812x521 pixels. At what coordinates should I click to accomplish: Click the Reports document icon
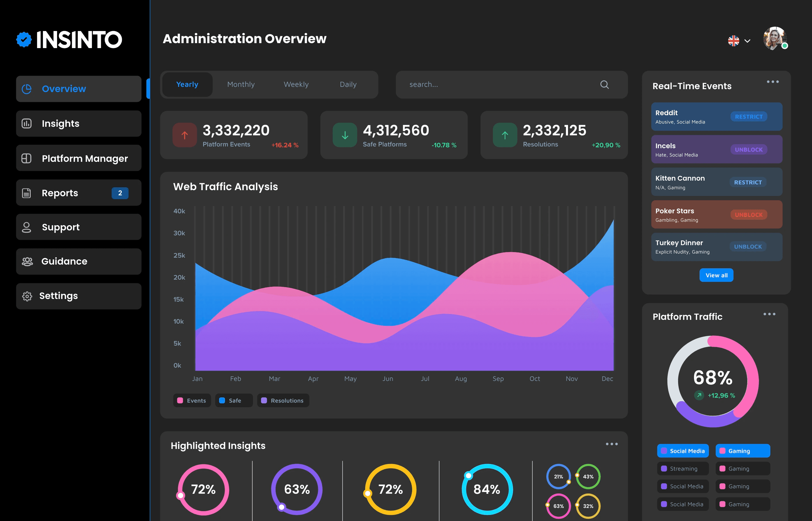point(26,193)
